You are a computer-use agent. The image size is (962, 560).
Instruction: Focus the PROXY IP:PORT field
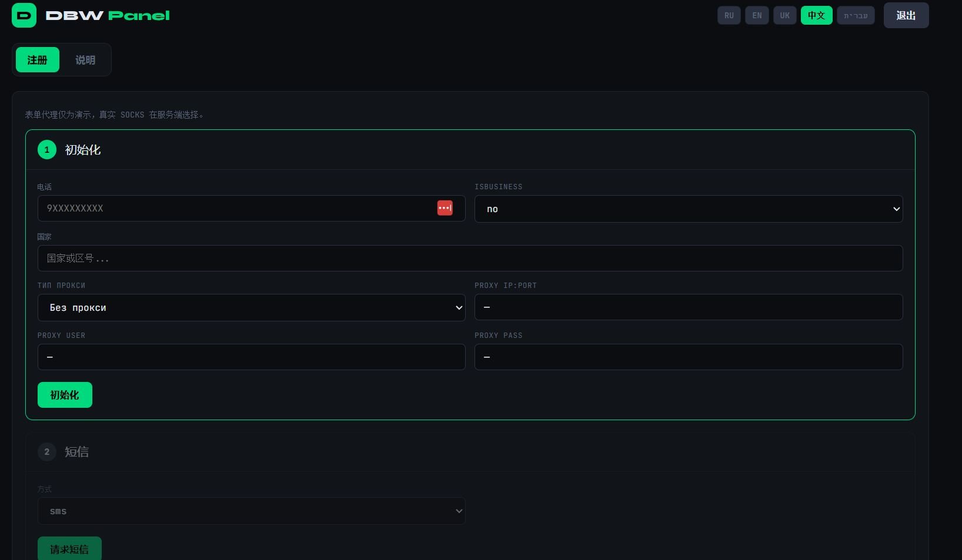[689, 307]
